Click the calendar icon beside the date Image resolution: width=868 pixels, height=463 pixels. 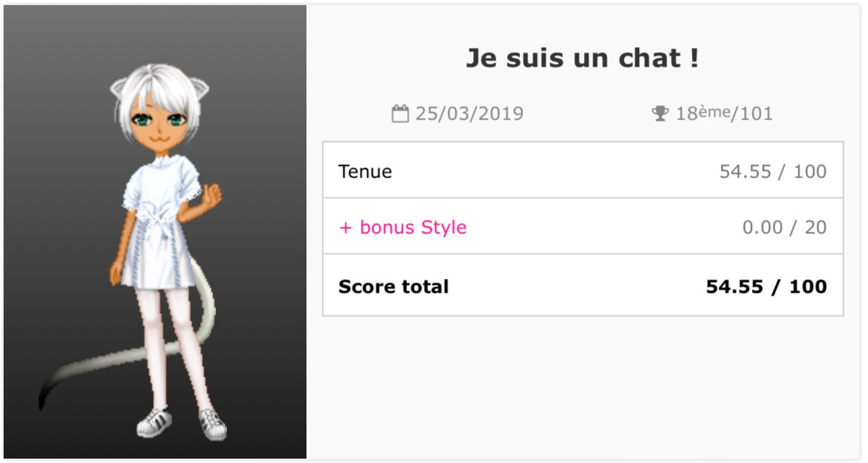pyautogui.click(x=400, y=114)
